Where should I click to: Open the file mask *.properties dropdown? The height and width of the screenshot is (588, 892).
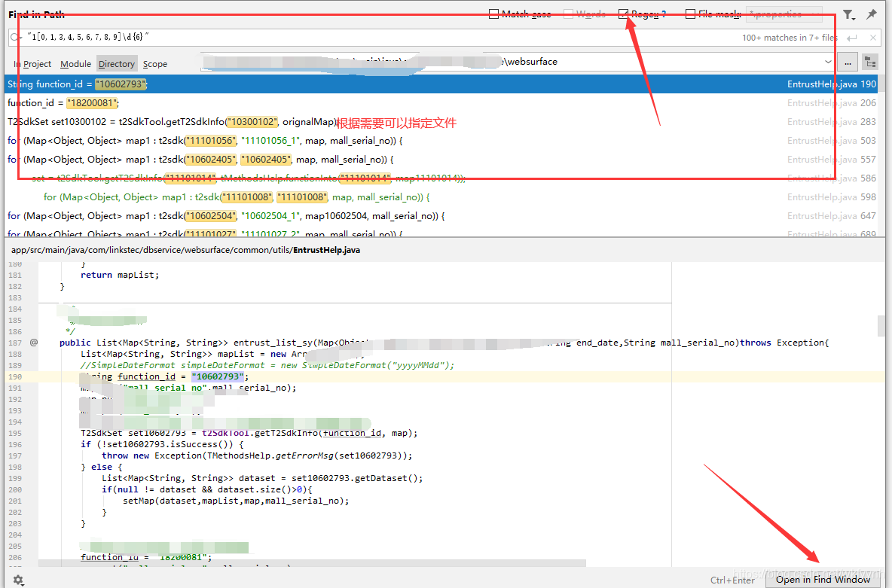[784, 14]
